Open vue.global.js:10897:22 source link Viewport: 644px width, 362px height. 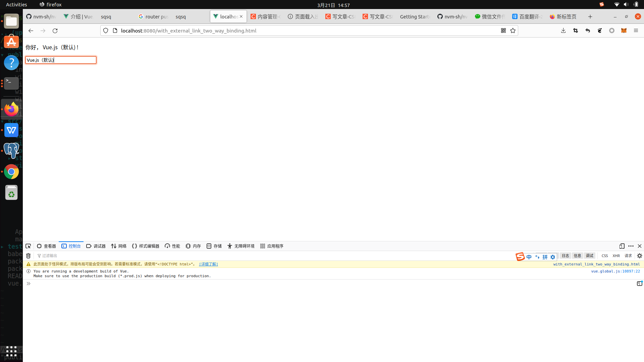tap(615, 271)
